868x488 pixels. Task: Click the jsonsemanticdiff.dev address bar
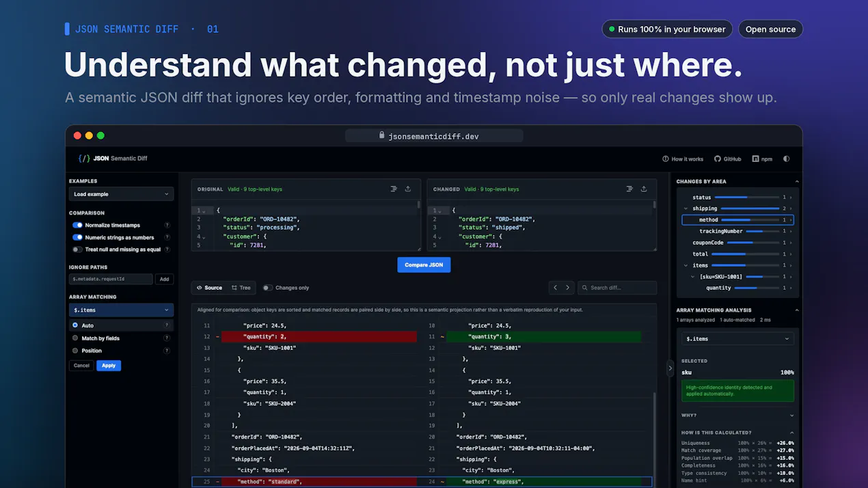click(x=434, y=135)
